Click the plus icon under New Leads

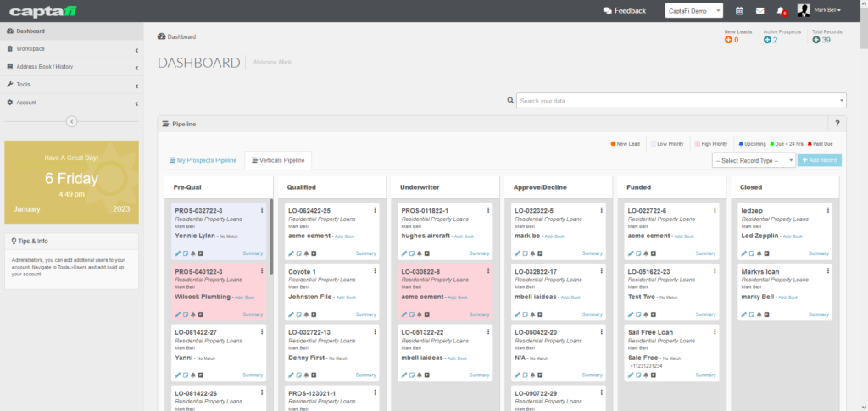(728, 40)
